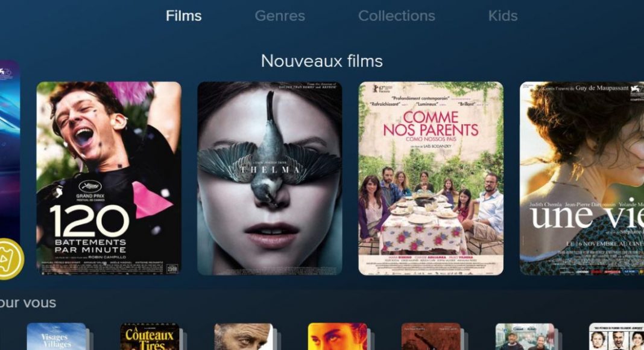644x350 pixels.
Task: Select À Couteaux Tirés thumbnail
Action: tap(150, 337)
